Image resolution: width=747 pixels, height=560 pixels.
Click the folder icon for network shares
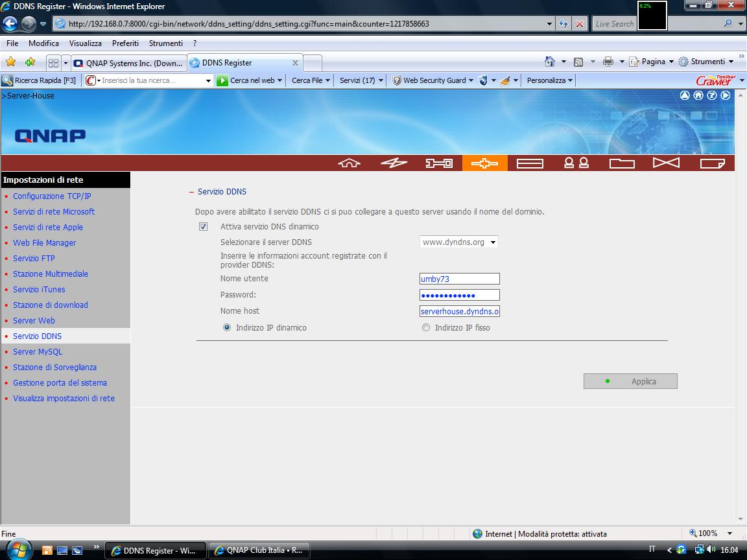pos(621,163)
